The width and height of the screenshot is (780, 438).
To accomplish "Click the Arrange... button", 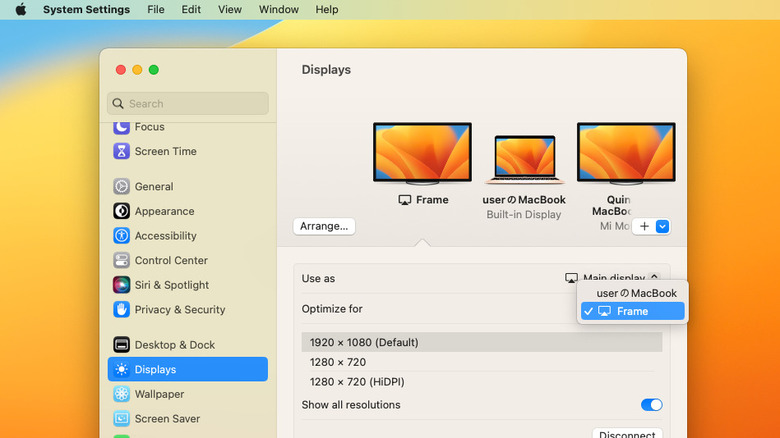I will pyautogui.click(x=324, y=226).
